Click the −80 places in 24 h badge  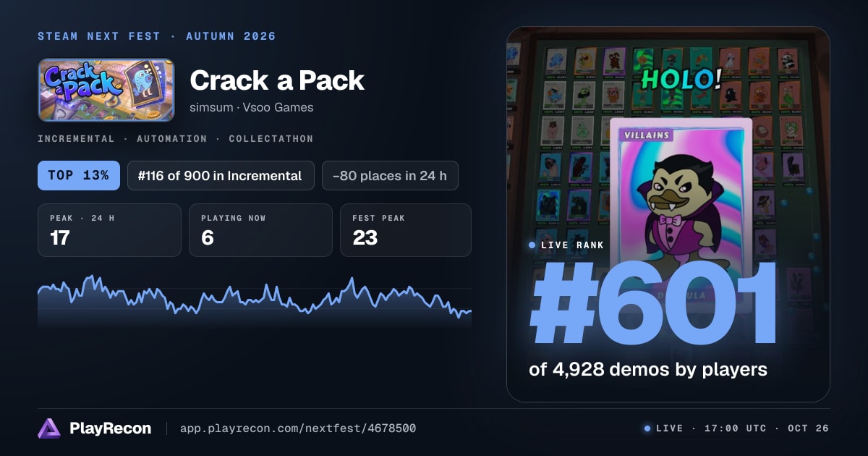tap(390, 175)
